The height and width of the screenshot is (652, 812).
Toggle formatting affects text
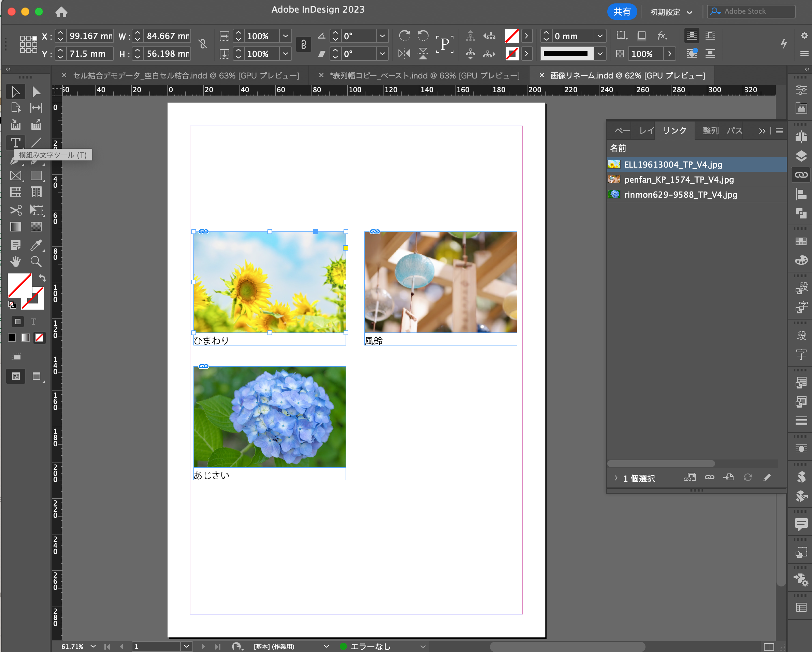click(33, 322)
